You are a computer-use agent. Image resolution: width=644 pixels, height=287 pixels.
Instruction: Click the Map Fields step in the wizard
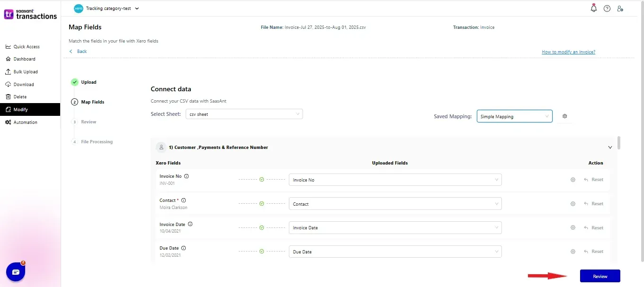pos(88,102)
